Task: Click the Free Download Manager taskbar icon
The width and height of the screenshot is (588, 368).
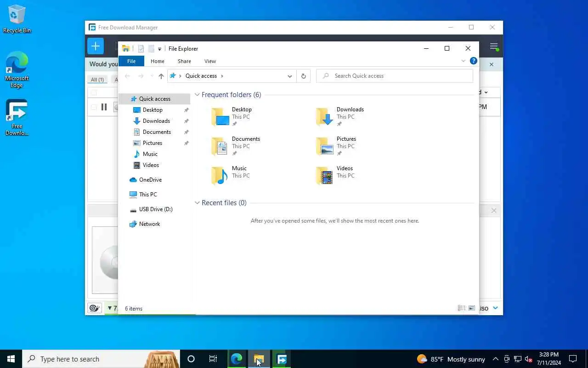Action: click(x=282, y=359)
